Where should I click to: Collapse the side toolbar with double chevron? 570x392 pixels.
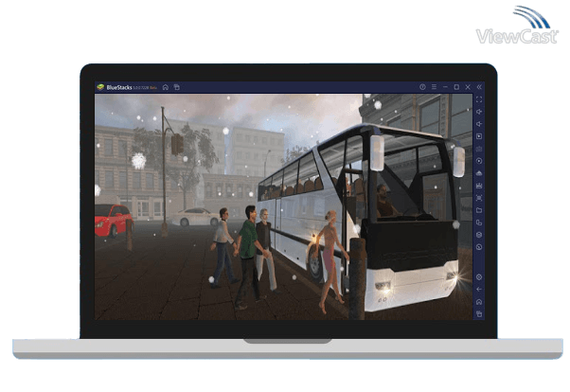point(479,87)
